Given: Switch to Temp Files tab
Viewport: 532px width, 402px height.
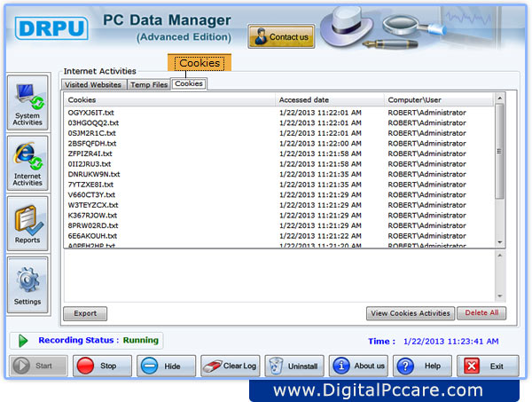Looking at the screenshot, I should pyautogui.click(x=149, y=84).
